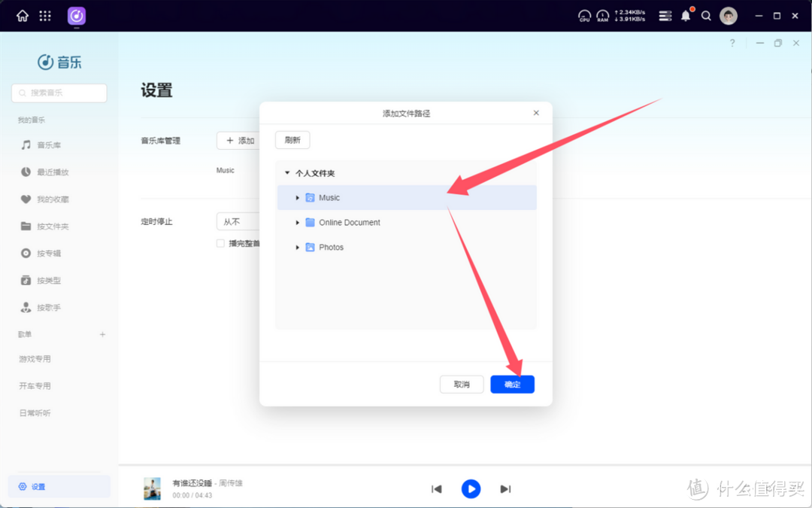Collapse the 个人文件夹 tree node

[x=286, y=172]
